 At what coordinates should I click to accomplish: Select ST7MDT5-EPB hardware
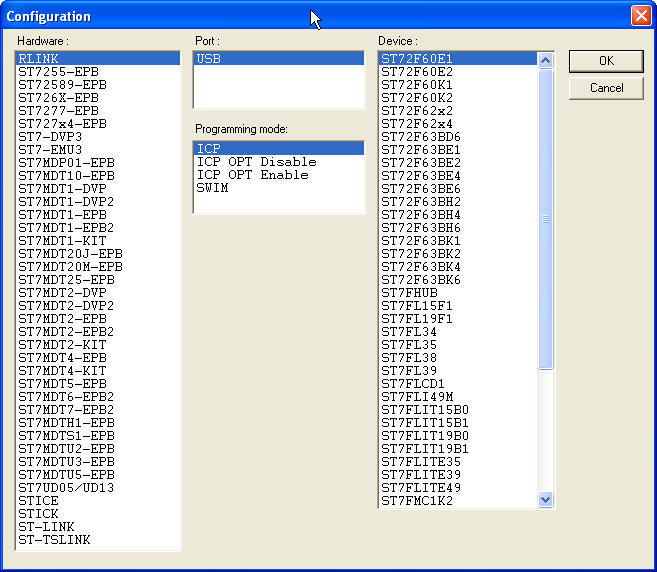point(98,383)
